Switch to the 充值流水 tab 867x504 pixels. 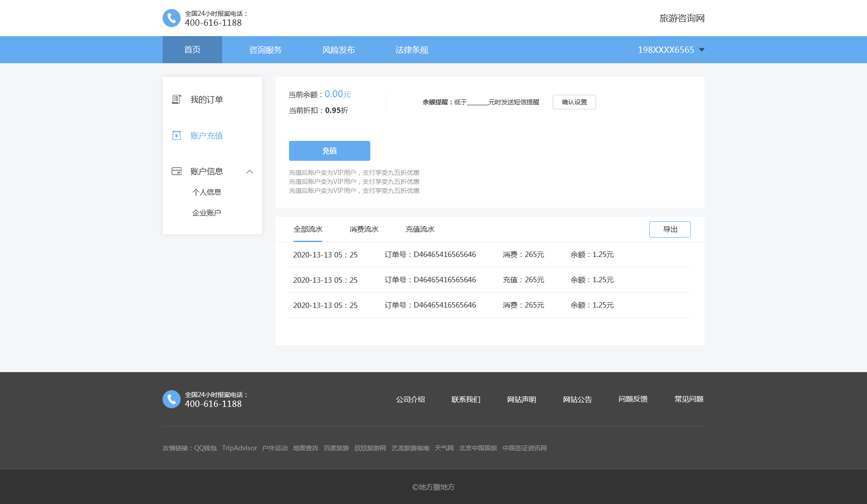click(x=420, y=229)
